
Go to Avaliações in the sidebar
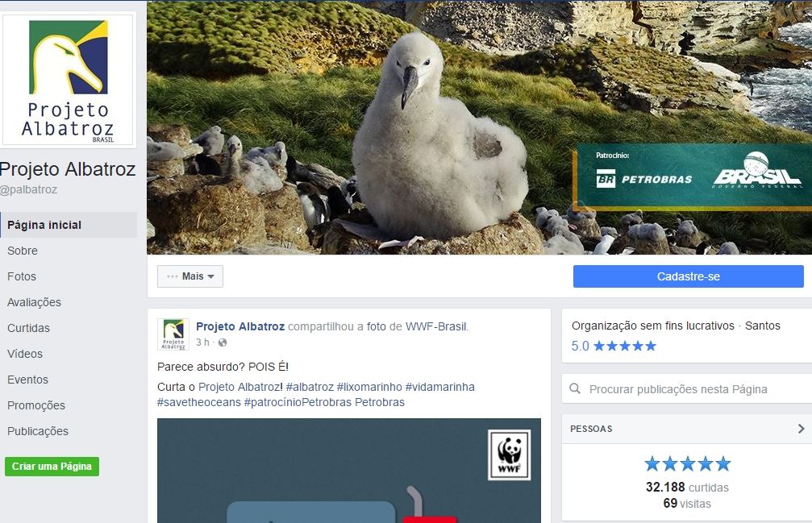click(34, 302)
